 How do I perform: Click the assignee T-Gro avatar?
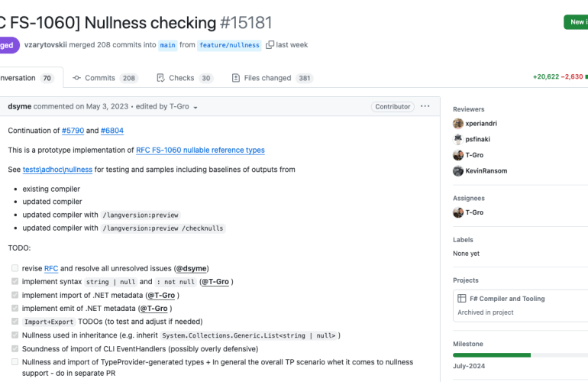pyautogui.click(x=458, y=212)
